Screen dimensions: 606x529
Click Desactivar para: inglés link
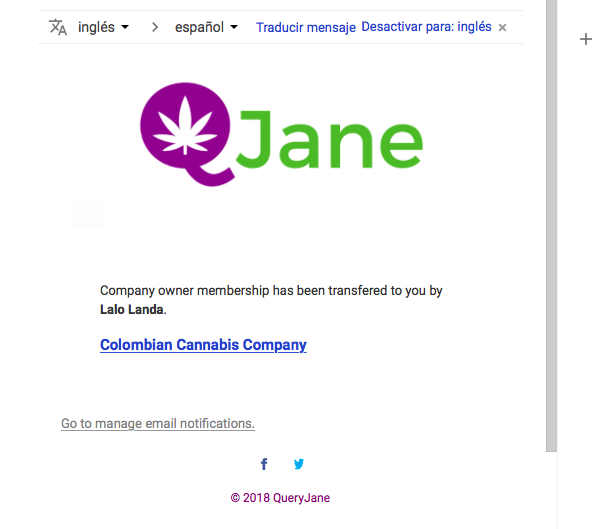click(426, 27)
